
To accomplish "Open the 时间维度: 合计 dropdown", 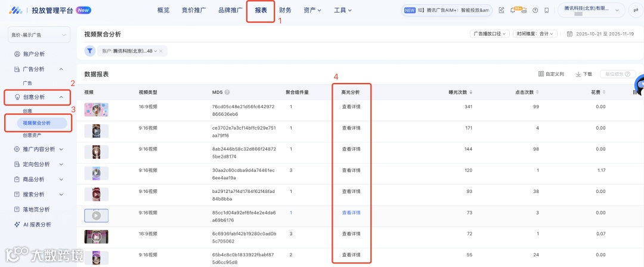I will tap(535, 33).
